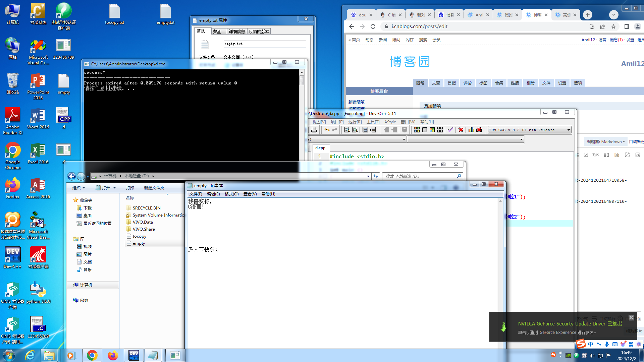Toggle Sogou Chinese/English input mode
The height and width of the screenshot is (362, 644).
590,344
